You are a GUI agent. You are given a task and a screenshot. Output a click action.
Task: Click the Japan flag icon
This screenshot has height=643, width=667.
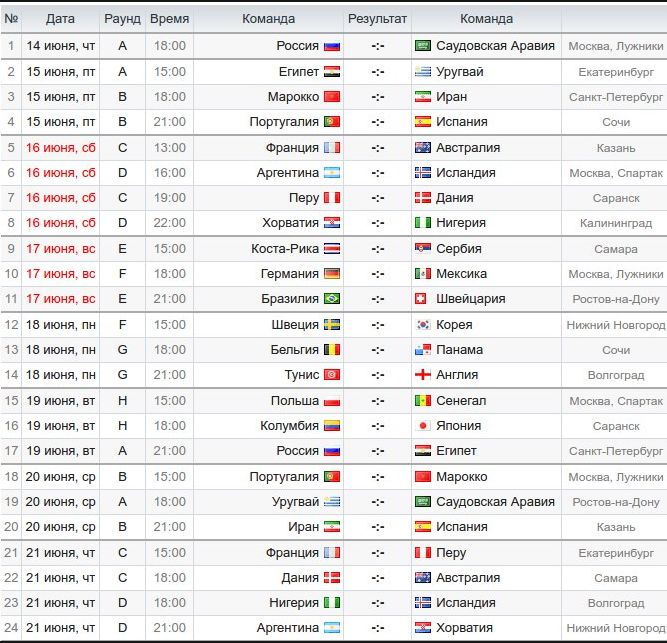pyautogui.click(x=423, y=425)
